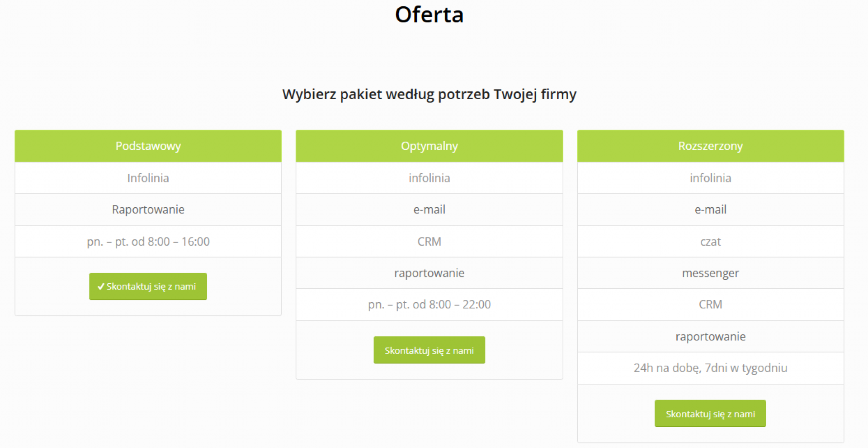Select the 24h na dobę availability row
Image resolution: width=868 pixels, height=448 pixels.
[x=710, y=368]
